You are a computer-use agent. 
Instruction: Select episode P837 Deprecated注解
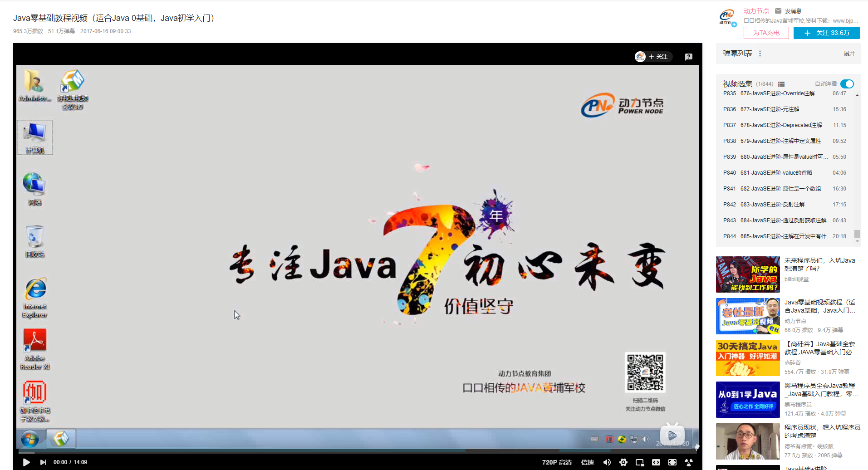click(x=785, y=125)
